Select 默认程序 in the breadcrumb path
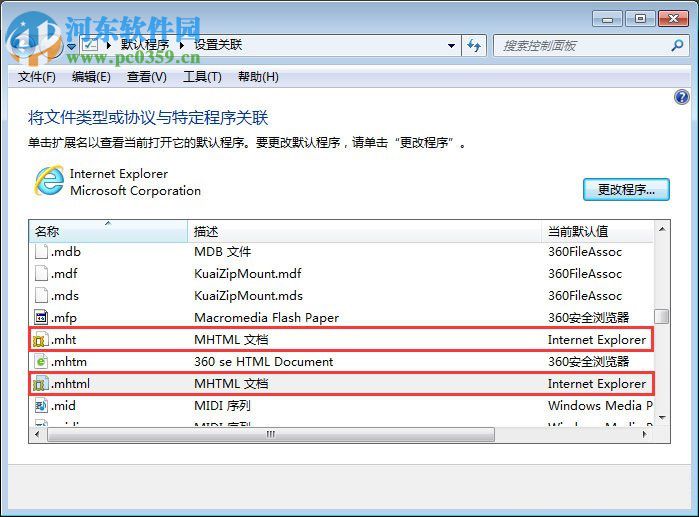The height and width of the screenshot is (517, 699). pos(145,45)
